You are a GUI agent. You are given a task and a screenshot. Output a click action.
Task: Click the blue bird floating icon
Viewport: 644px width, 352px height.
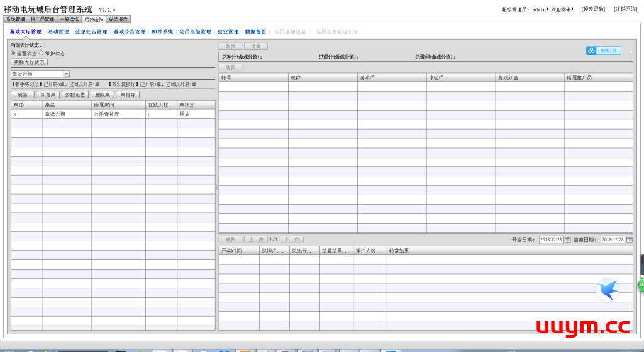coord(607,290)
